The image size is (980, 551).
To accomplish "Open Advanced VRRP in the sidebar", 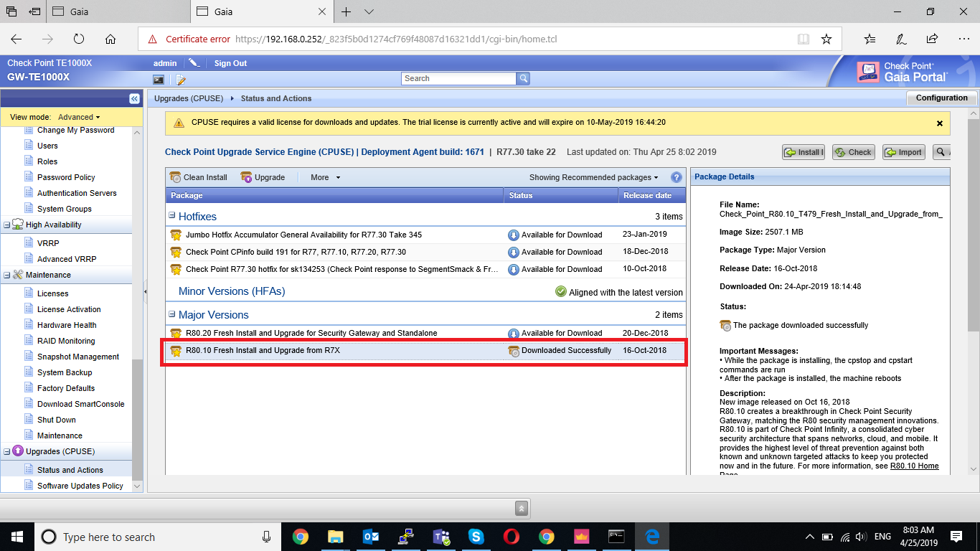I will click(67, 259).
